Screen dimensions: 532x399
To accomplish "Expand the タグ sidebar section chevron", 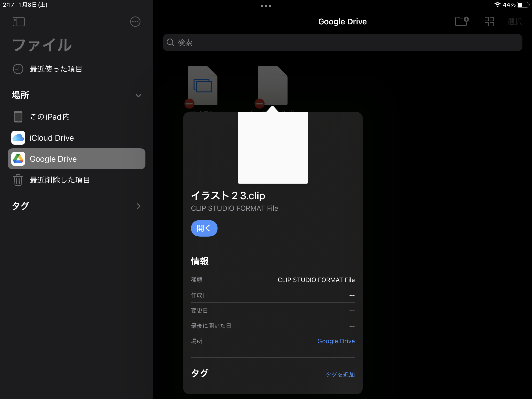I will point(138,206).
